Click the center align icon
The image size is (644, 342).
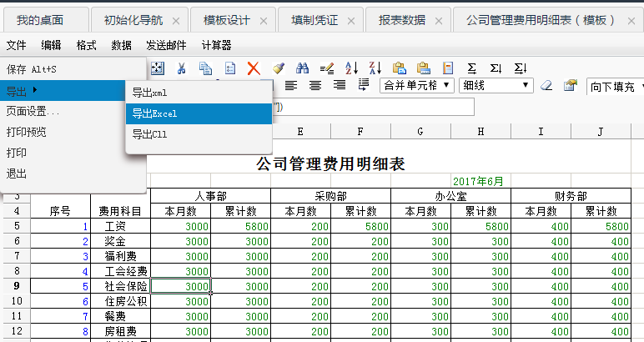point(315,85)
